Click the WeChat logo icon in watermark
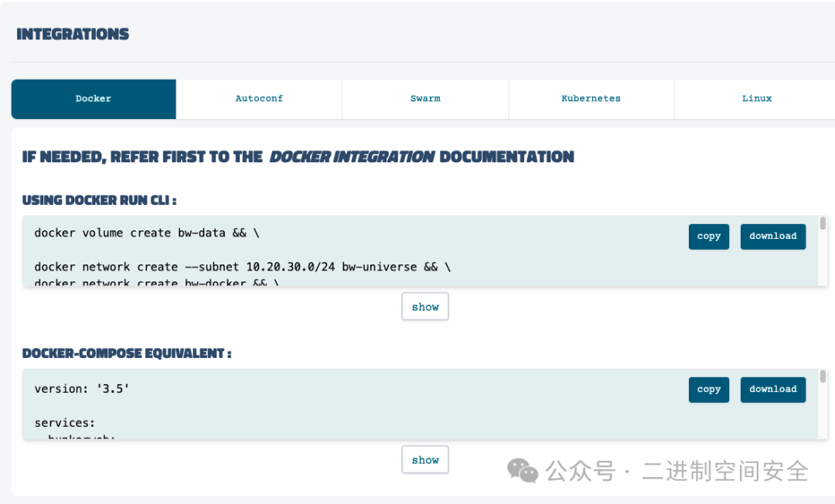The width and height of the screenshot is (835, 504). point(523,470)
